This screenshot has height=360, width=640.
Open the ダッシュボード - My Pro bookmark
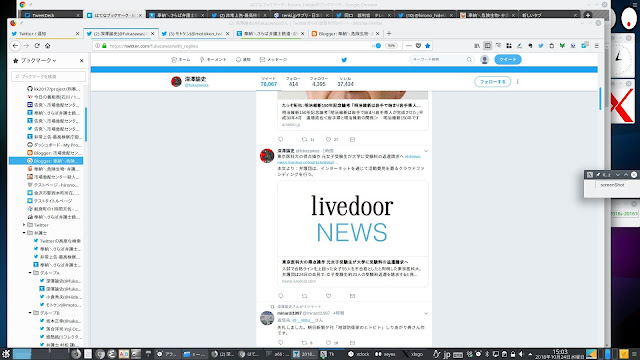[54, 145]
